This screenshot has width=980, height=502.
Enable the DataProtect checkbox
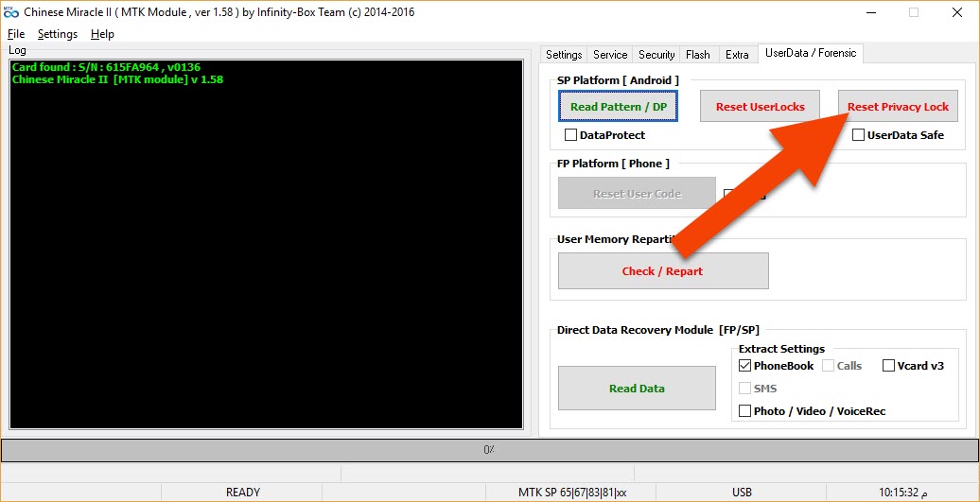tap(570, 135)
